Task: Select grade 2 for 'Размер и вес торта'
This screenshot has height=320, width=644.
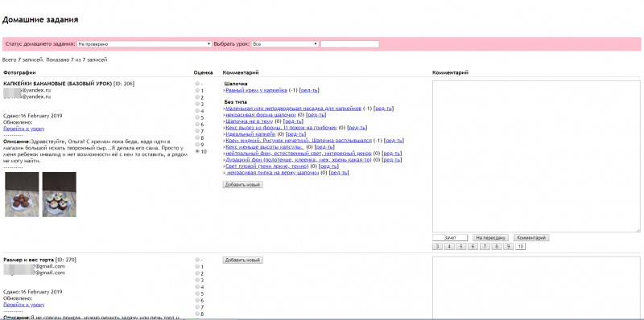Action: (197, 273)
